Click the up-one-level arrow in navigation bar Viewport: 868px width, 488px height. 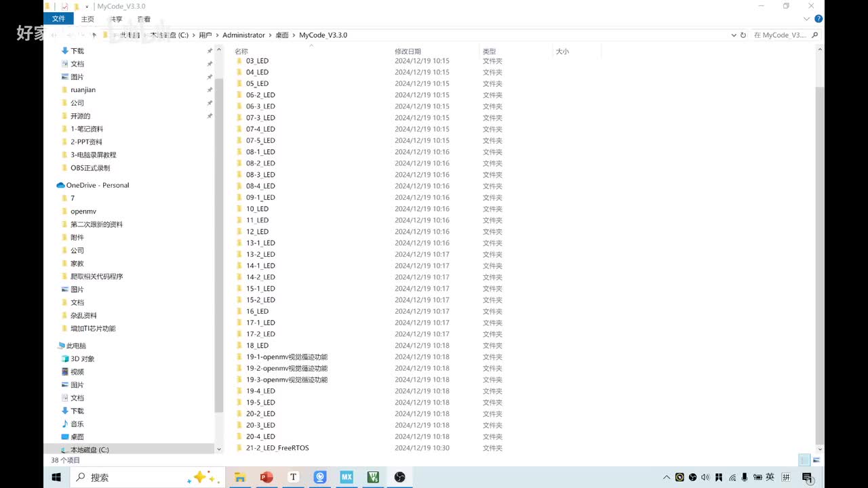[94, 35]
